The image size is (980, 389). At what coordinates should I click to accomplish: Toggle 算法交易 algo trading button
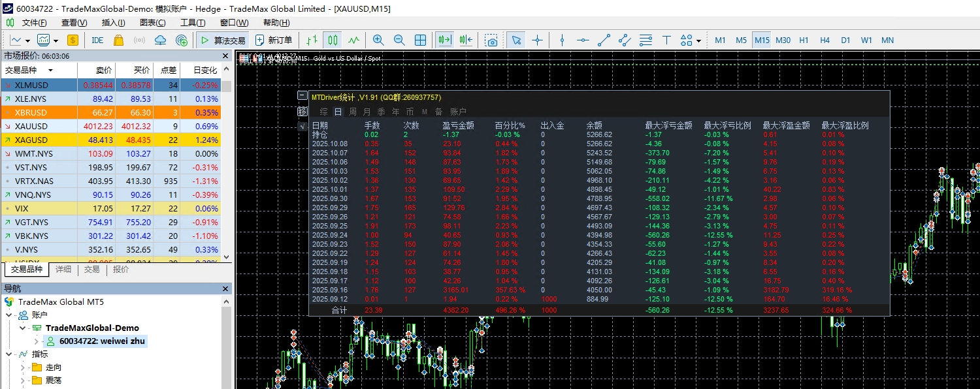tap(223, 40)
